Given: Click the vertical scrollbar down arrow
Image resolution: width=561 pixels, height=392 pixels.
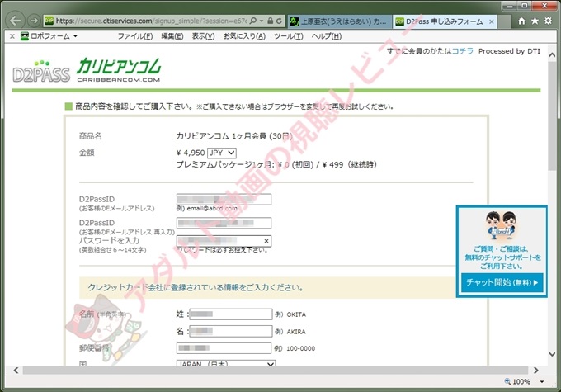Looking at the screenshot, I should click(552, 354).
